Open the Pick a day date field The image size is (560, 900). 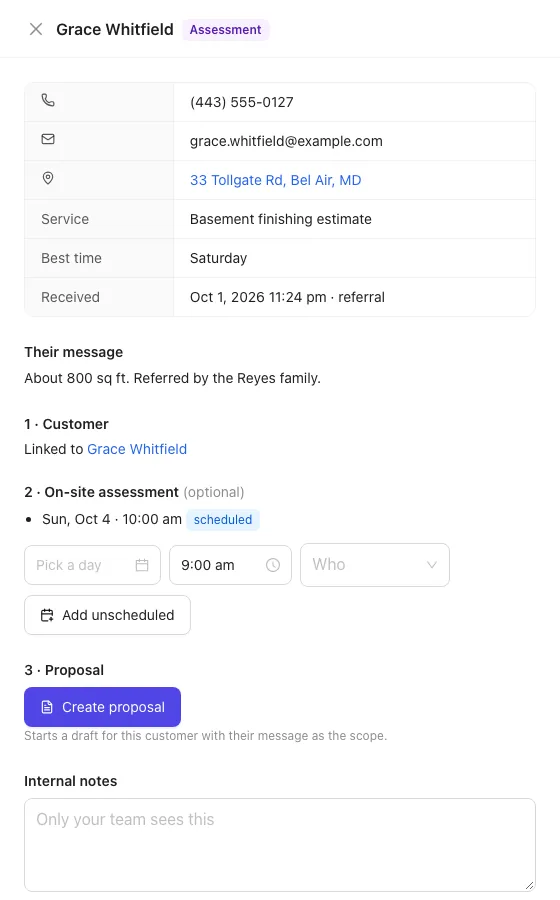[92, 565]
